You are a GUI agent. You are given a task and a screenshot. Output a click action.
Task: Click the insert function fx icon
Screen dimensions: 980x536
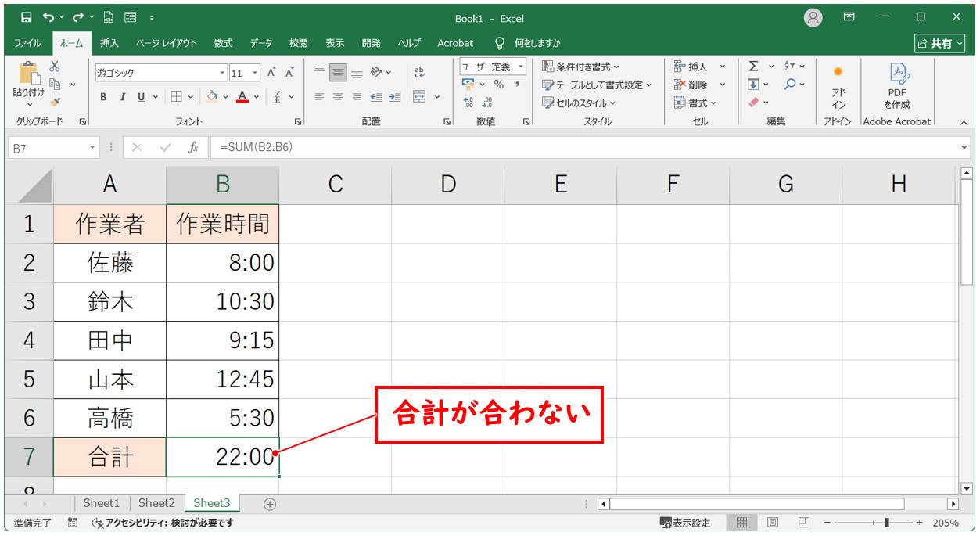pyautogui.click(x=192, y=147)
